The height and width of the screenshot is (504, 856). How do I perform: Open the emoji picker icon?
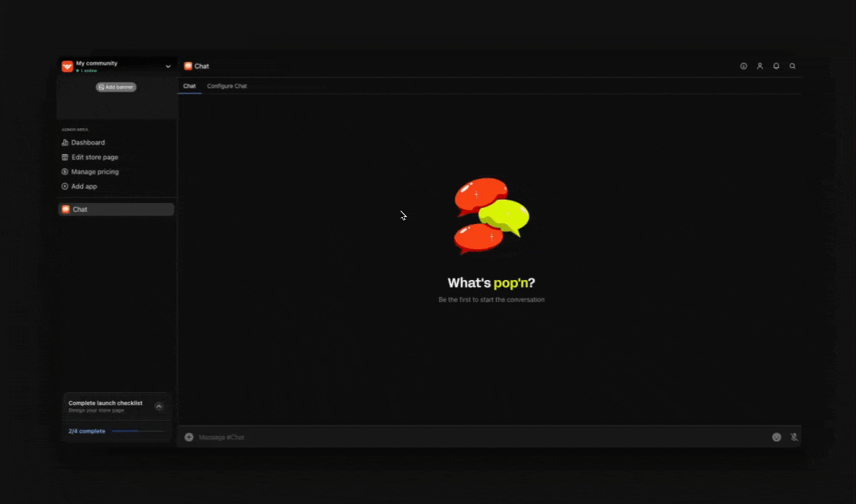[776, 437]
